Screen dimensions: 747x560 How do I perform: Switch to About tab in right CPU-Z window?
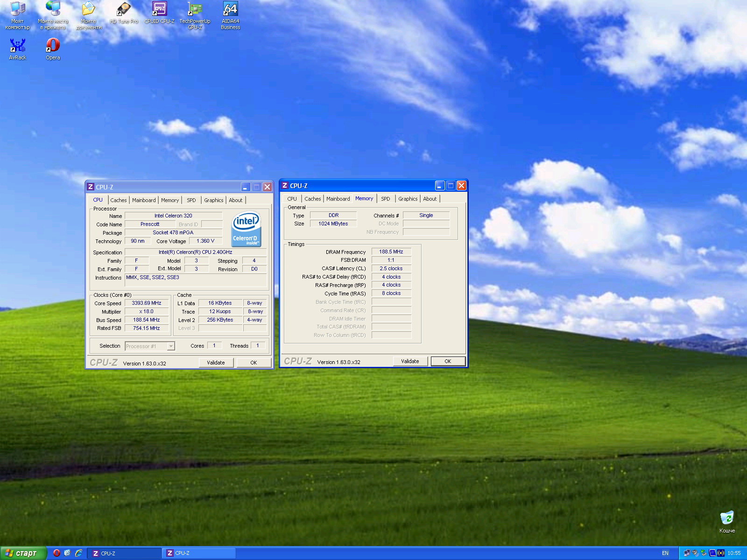pyautogui.click(x=430, y=199)
